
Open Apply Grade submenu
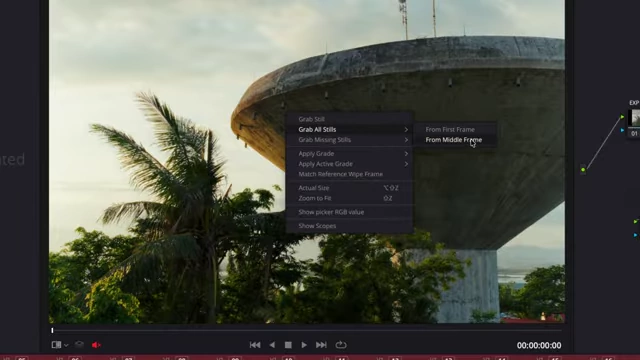click(349, 153)
